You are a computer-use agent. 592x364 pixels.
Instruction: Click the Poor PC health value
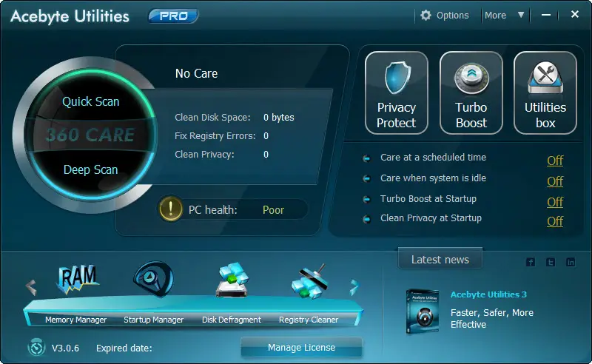click(x=273, y=210)
